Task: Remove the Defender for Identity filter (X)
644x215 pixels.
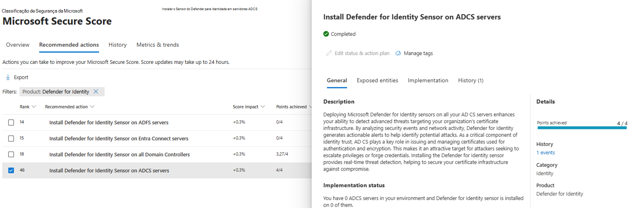Action: coord(96,91)
